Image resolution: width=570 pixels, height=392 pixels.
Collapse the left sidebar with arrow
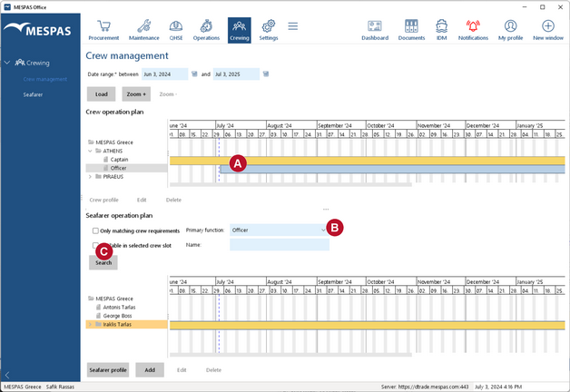[7, 375]
